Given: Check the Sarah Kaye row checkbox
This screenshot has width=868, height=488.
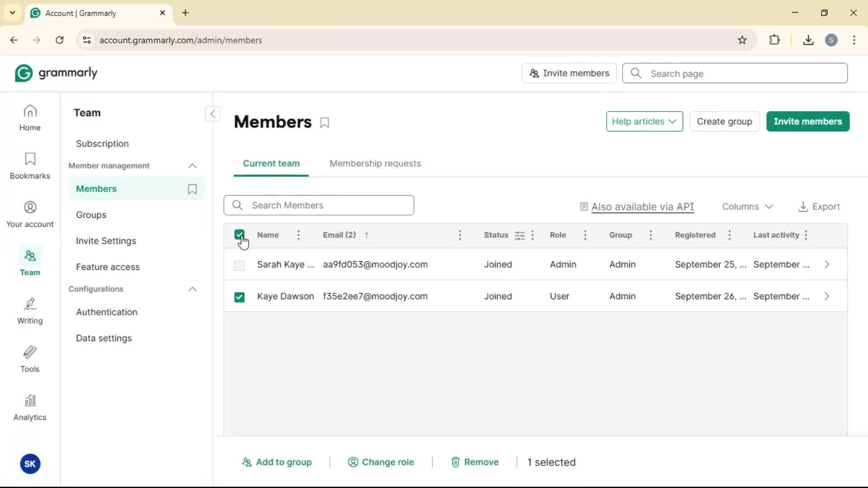Looking at the screenshot, I should click(239, 265).
